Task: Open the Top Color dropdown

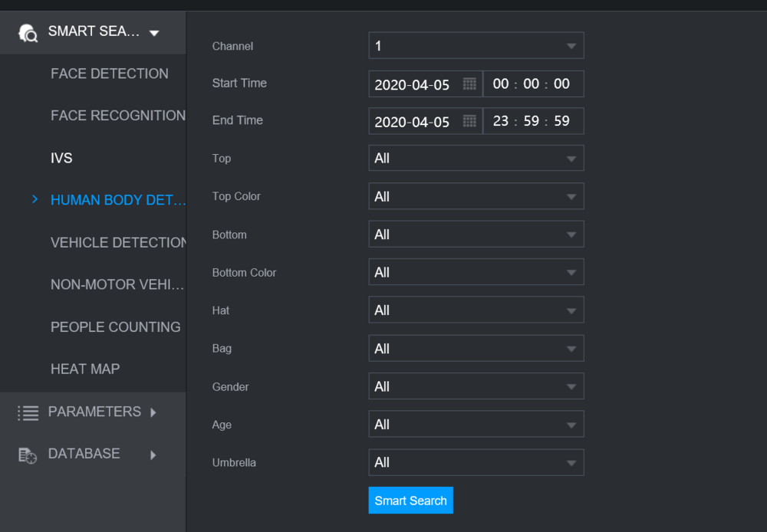Action: [x=476, y=197]
